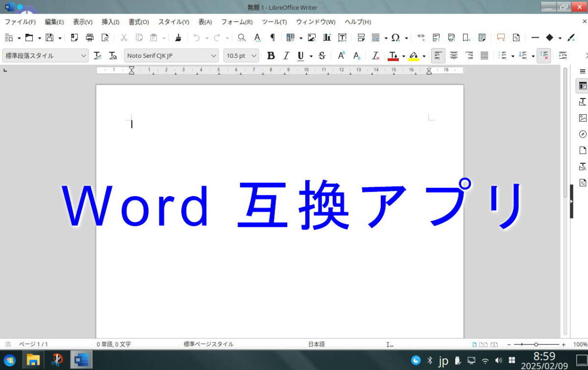Click the Insert Chart icon
The height and width of the screenshot is (370, 588).
(x=327, y=37)
